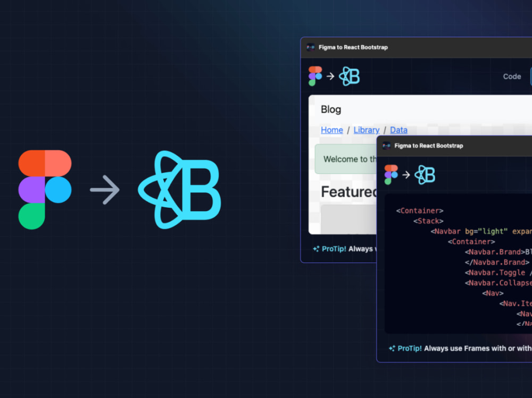Click plugin icon in front window title bar
This screenshot has width=532, height=398.
pos(386,146)
